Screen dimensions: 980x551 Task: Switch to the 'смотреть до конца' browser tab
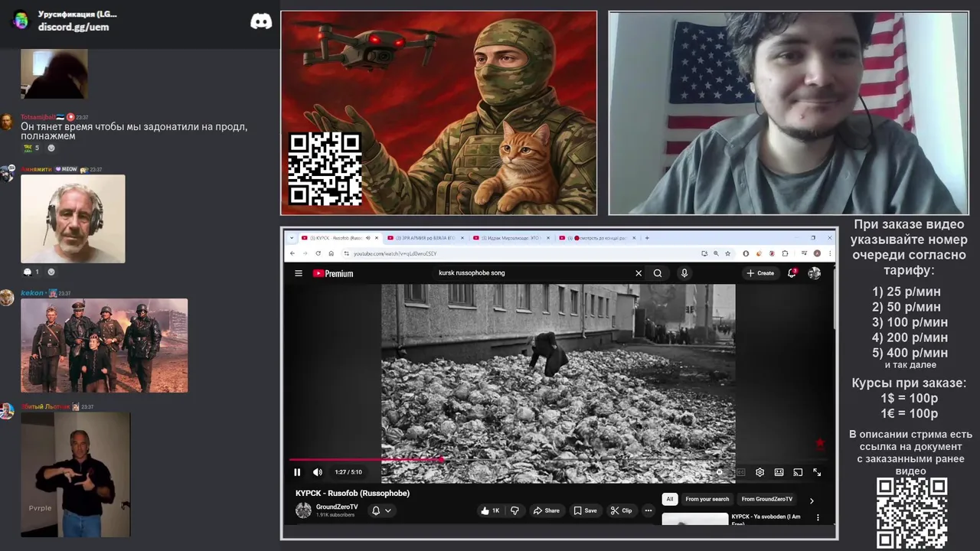[x=598, y=238]
